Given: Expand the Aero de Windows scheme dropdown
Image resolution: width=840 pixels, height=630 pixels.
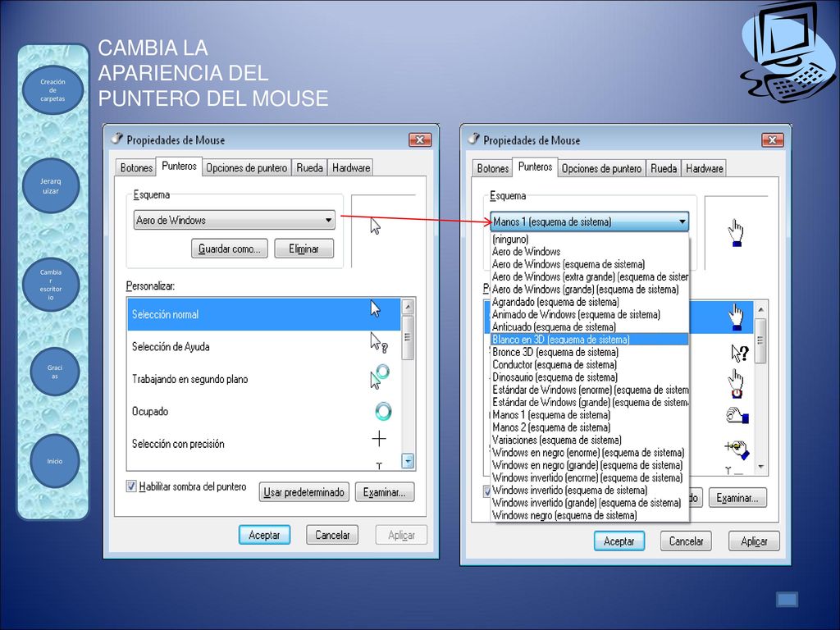Looking at the screenshot, I should point(235,220).
